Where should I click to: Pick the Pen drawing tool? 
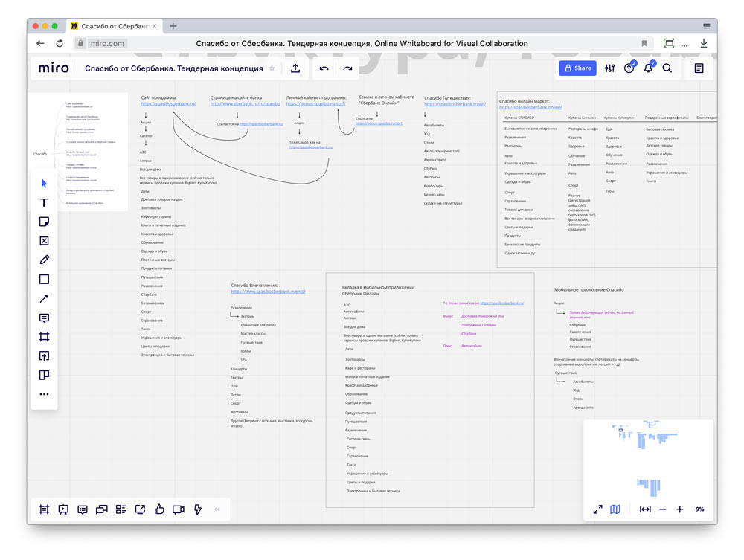(x=44, y=260)
